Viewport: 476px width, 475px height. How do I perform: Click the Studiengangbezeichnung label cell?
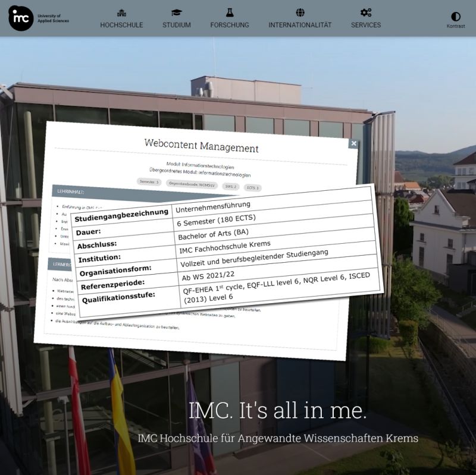121,215
